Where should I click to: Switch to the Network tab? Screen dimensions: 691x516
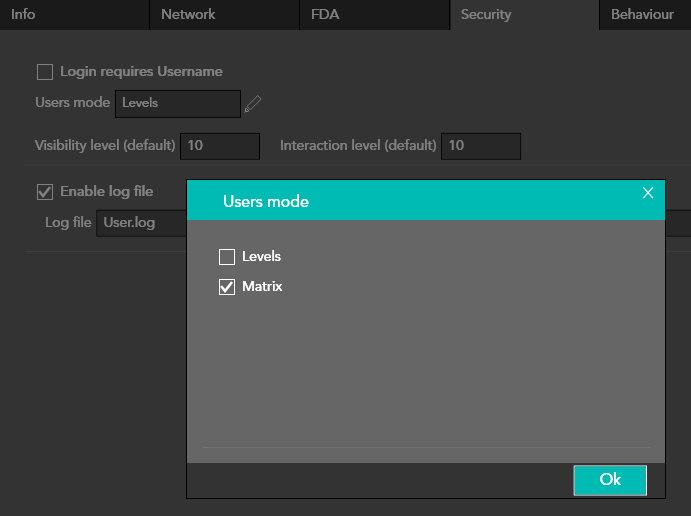tap(188, 15)
